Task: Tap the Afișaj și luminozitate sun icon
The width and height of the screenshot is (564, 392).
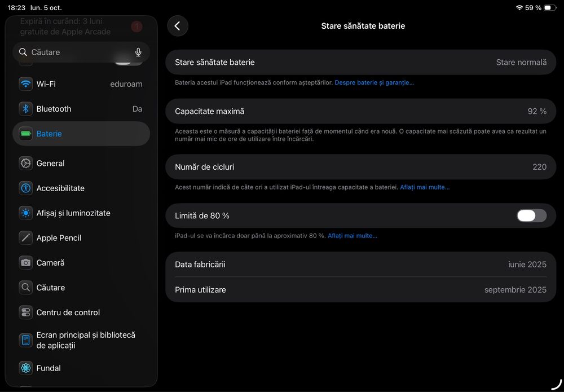Action: tap(25, 213)
